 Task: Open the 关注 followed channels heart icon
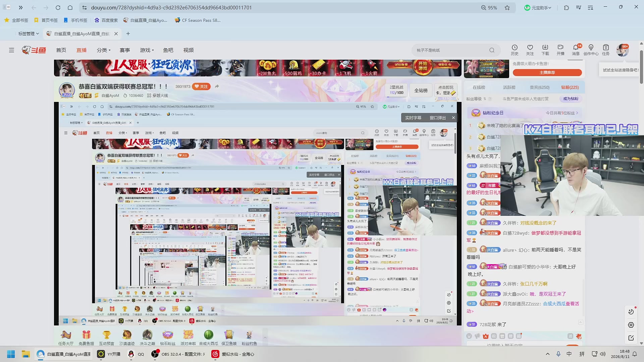(530, 50)
